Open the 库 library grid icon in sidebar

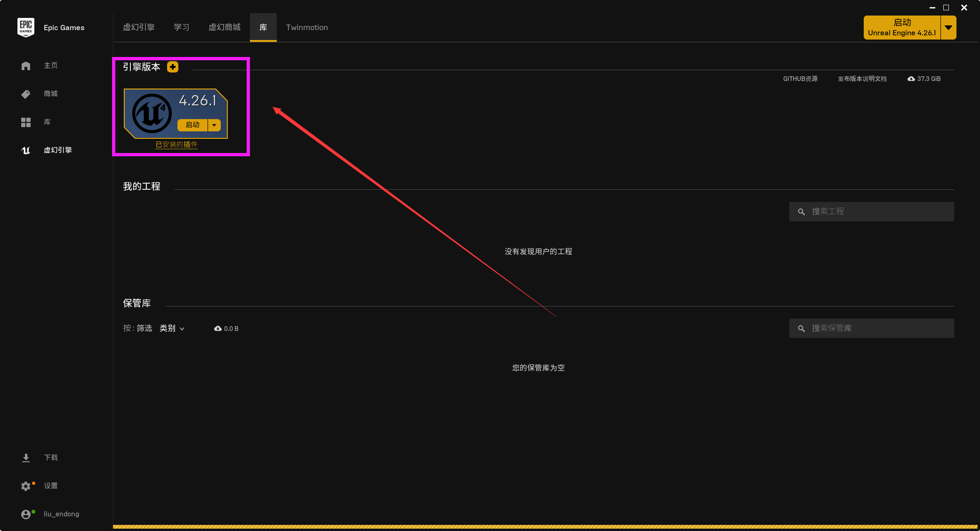tap(26, 122)
